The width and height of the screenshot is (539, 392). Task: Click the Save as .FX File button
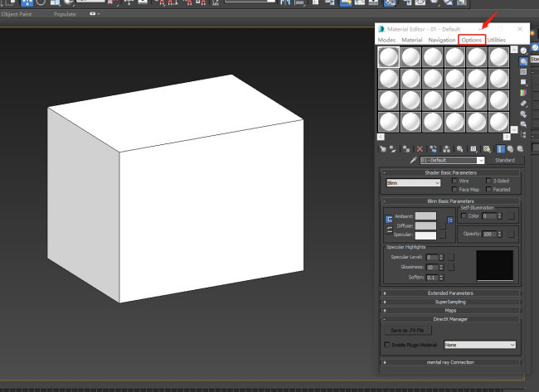click(x=408, y=330)
